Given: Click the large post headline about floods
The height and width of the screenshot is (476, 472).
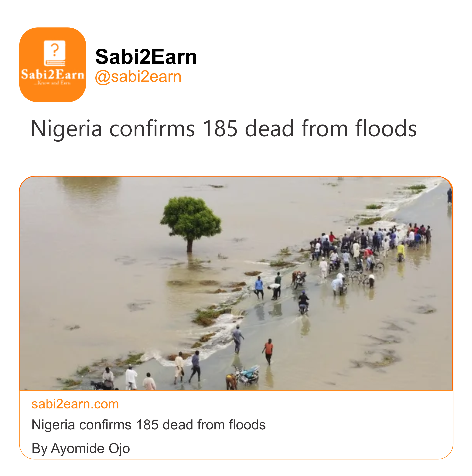Looking at the screenshot, I should (x=223, y=128).
